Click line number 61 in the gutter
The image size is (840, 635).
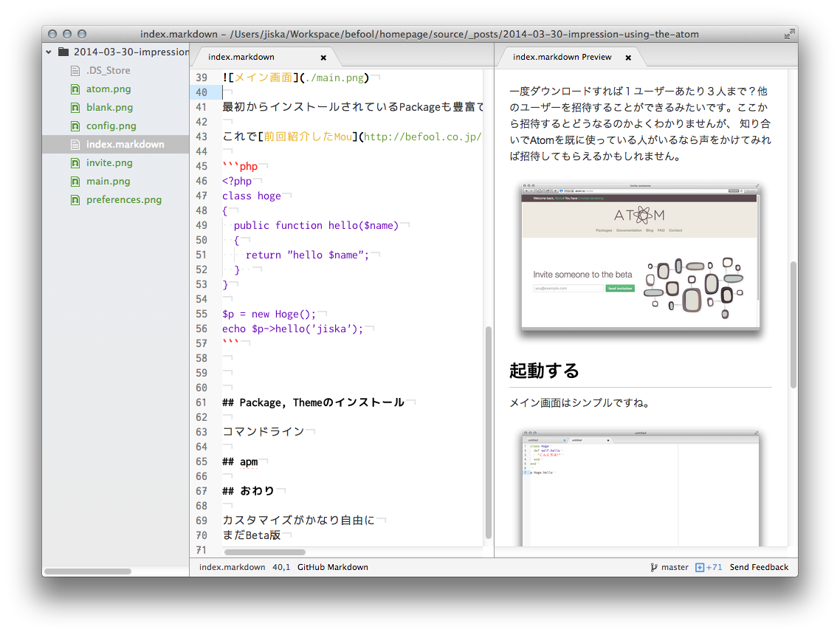point(202,402)
